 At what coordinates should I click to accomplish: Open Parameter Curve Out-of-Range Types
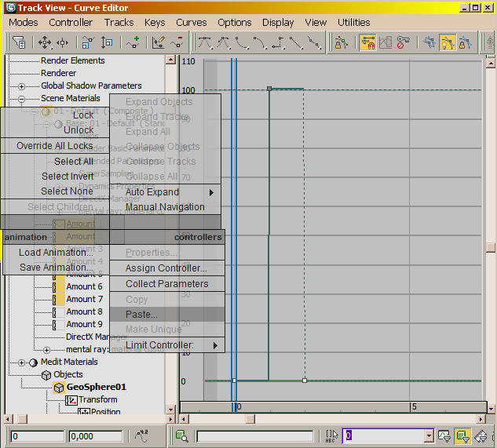point(386,42)
